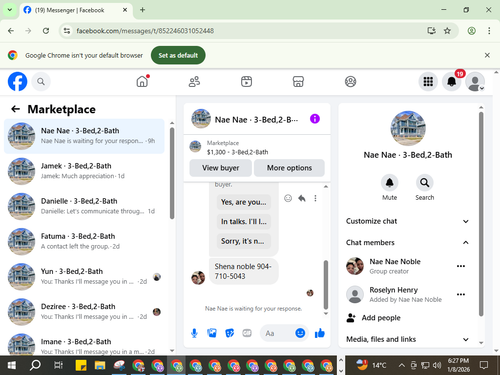The image size is (500, 375).
Task: Open Imane 3-Bed,2-Bath conversation
Action: [x=84, y=343]
